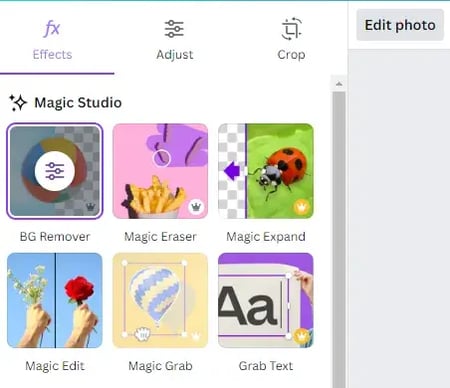The height and width of the screenshot is (388, 450).
Task: Open the Effects tab
Action: point(52,40)
